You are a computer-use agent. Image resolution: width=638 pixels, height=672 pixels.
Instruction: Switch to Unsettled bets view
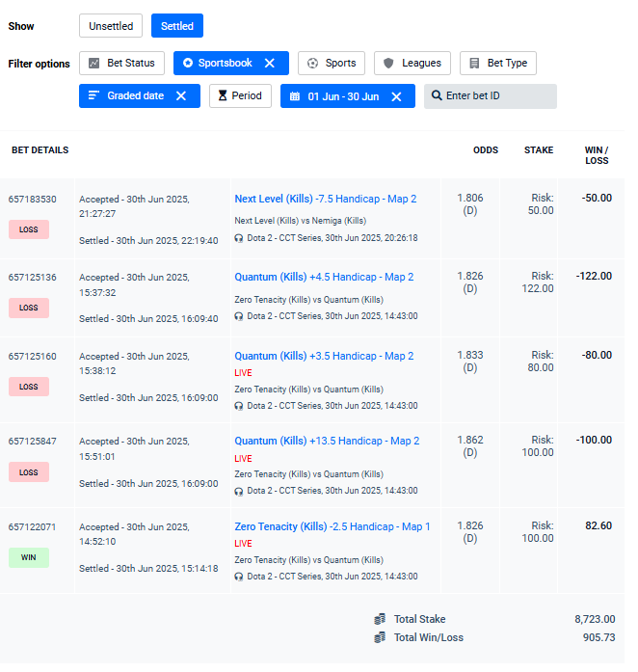tap(111, 26)
